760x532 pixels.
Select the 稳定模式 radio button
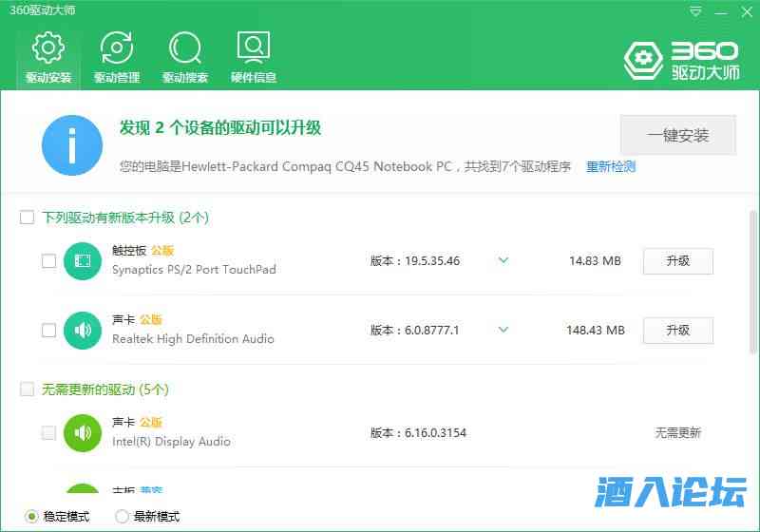pyautogui.click(x=31, y=517)
